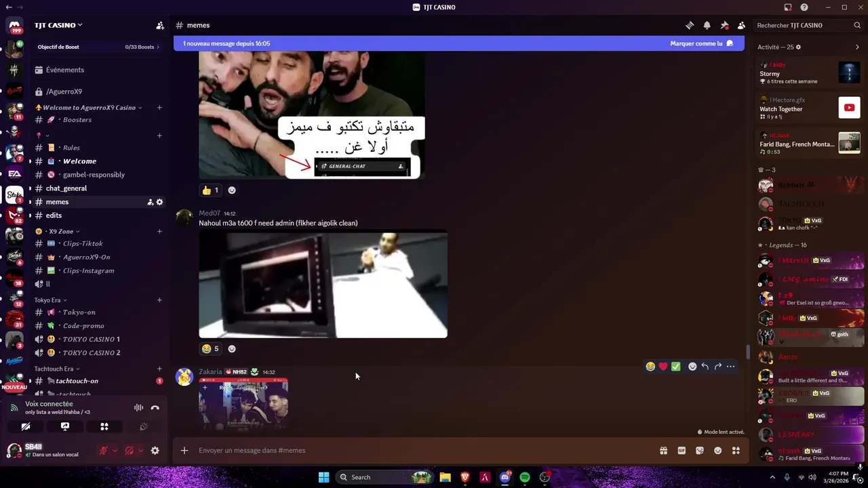Viewport: 868px width, 488px height.
Task: Open Code-promo channel
Action: tap(83, 326)
